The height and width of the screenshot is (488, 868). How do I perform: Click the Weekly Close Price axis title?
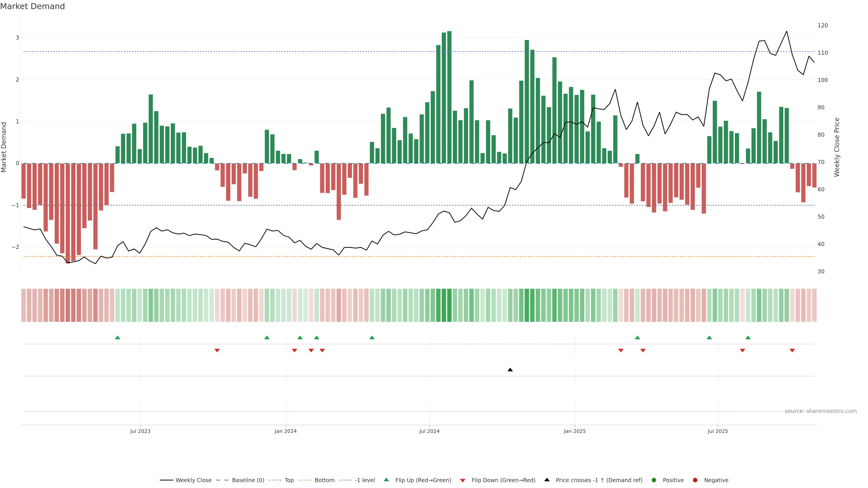(x=837, y=147)
